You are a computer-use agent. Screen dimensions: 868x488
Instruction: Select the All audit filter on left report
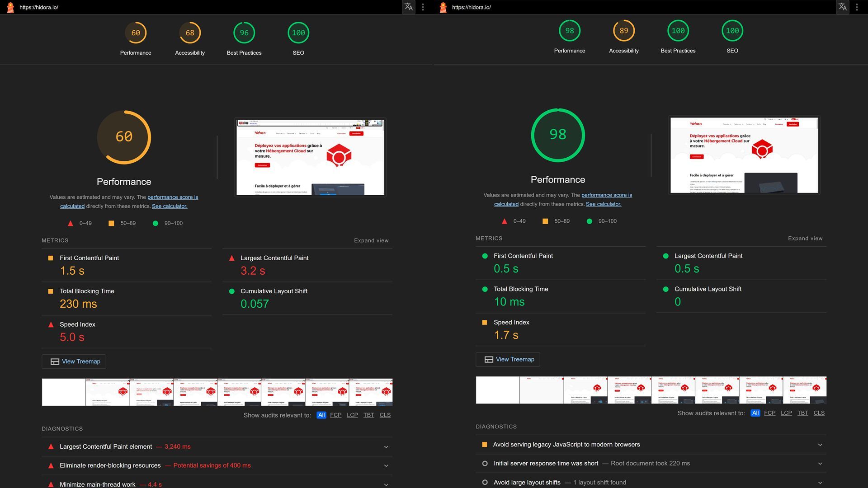click(321, 415)
